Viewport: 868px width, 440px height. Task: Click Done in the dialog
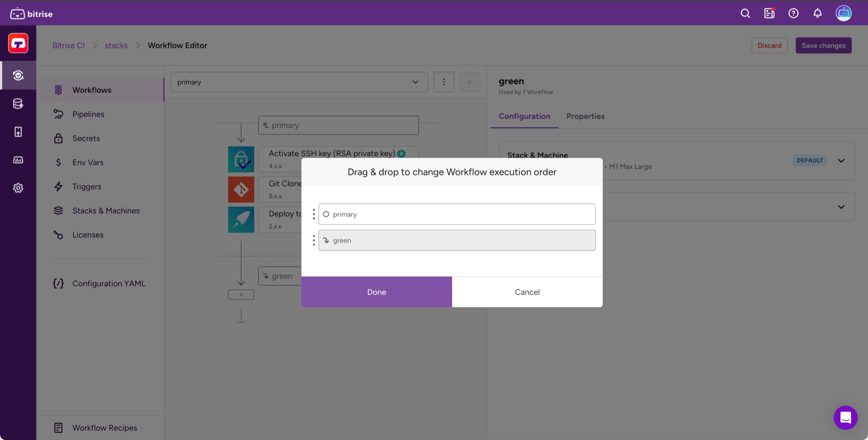[x=377, y=292]
